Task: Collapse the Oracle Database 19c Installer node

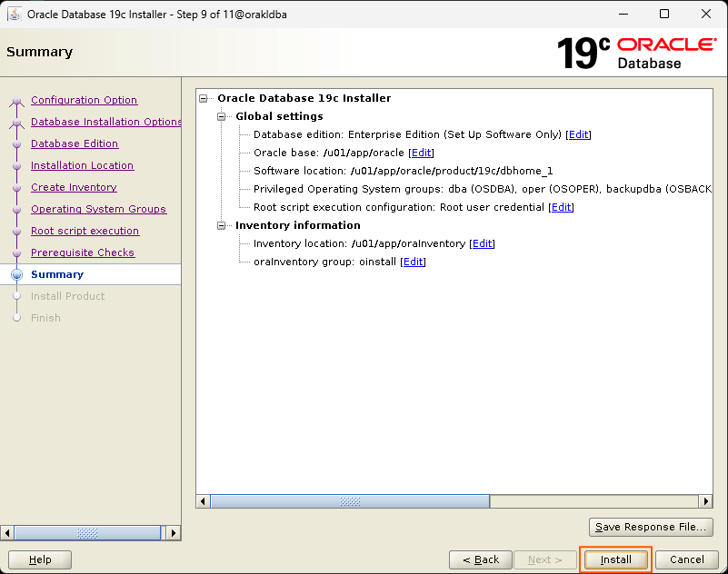Action: pos(204,98)
